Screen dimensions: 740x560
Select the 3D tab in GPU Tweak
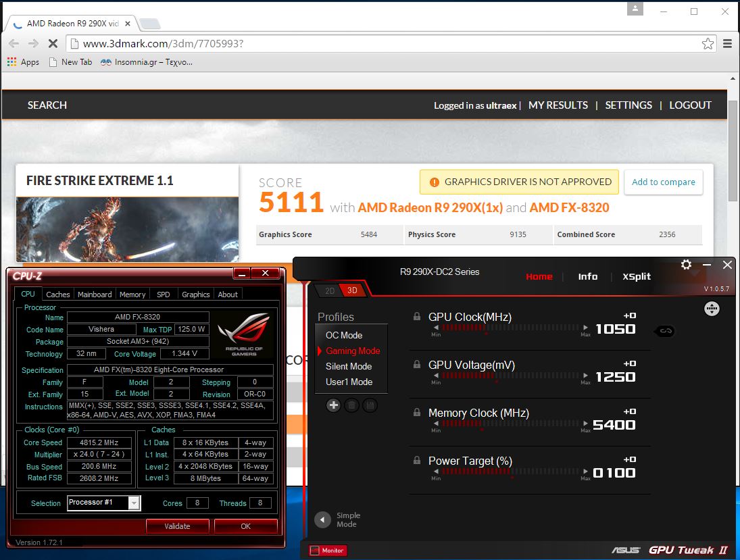tap(353, 290)
